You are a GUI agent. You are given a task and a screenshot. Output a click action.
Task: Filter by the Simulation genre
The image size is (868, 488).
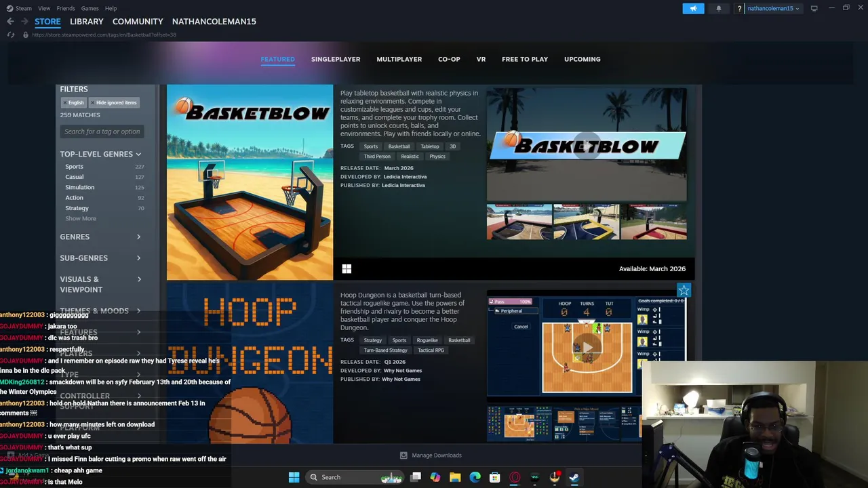[79, 187]
